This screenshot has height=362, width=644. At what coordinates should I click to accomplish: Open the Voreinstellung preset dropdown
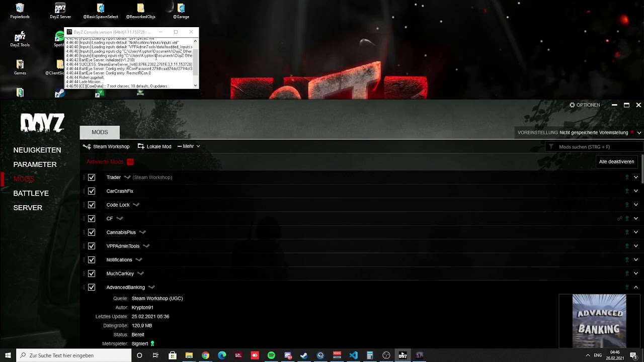click(x=580, y=133)
